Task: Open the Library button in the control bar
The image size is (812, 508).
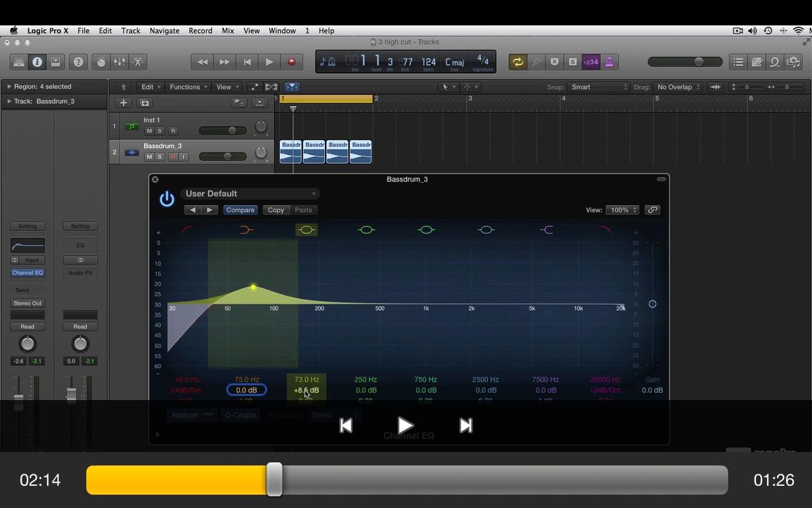Action: [x=19, y=62]
